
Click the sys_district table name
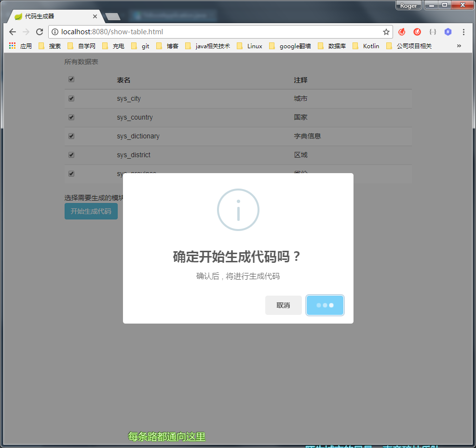coord(134,155)
